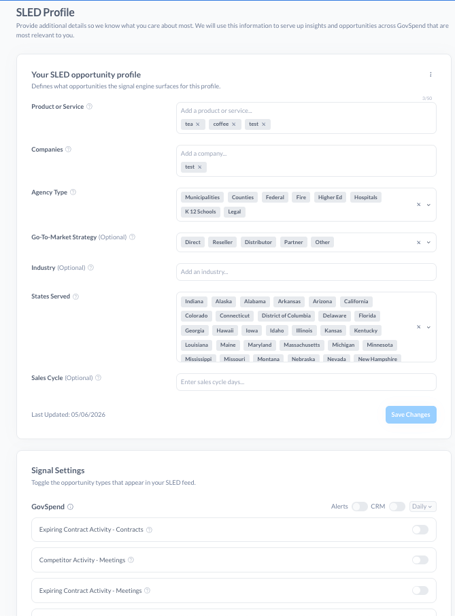Clear all Agency Type selections
455x616 pixels.
(418, 204)
